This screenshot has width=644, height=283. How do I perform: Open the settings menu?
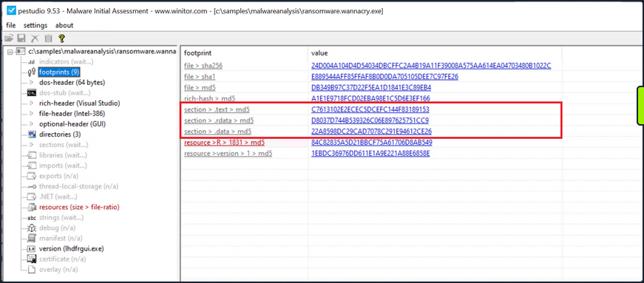pyautogui.click(x=35, y=25)
